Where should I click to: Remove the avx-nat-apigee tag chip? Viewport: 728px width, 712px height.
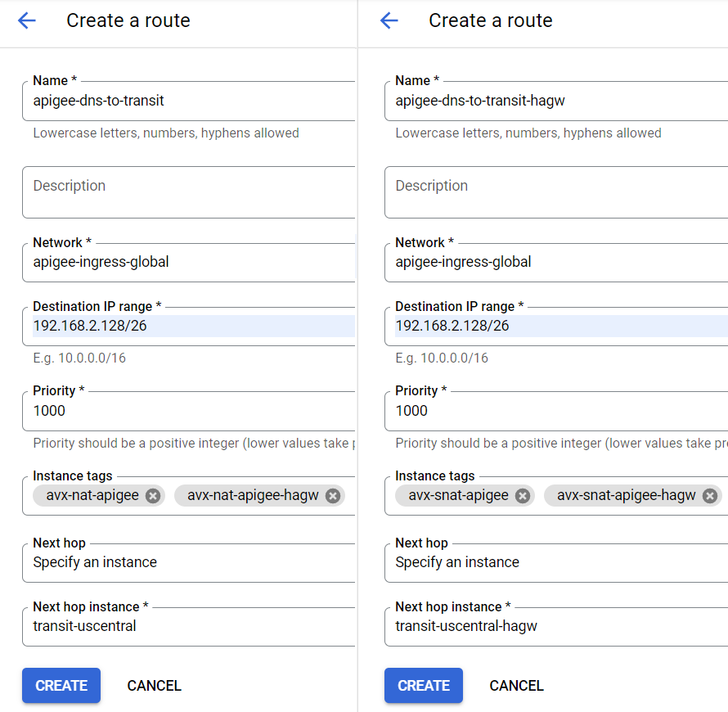click(153, 496)
